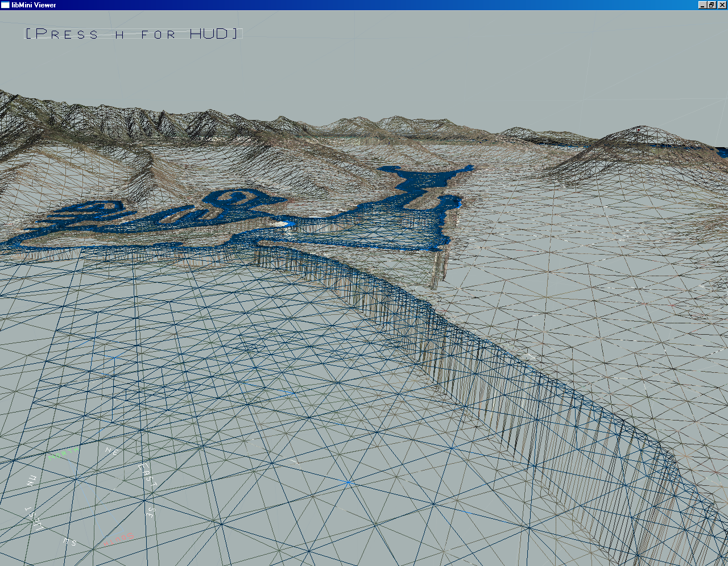Click the green NORTH compass label
This screenshot has width=728, height=566.
click(64, 453)
